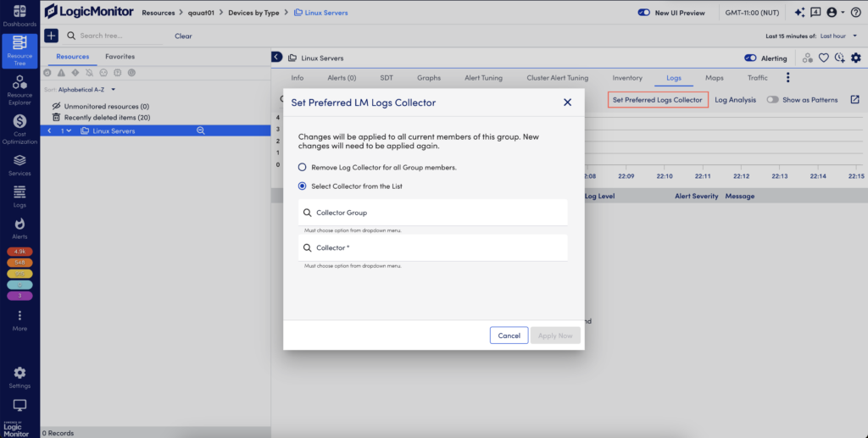Open Logs in external window icon

[x=854, y=100]
